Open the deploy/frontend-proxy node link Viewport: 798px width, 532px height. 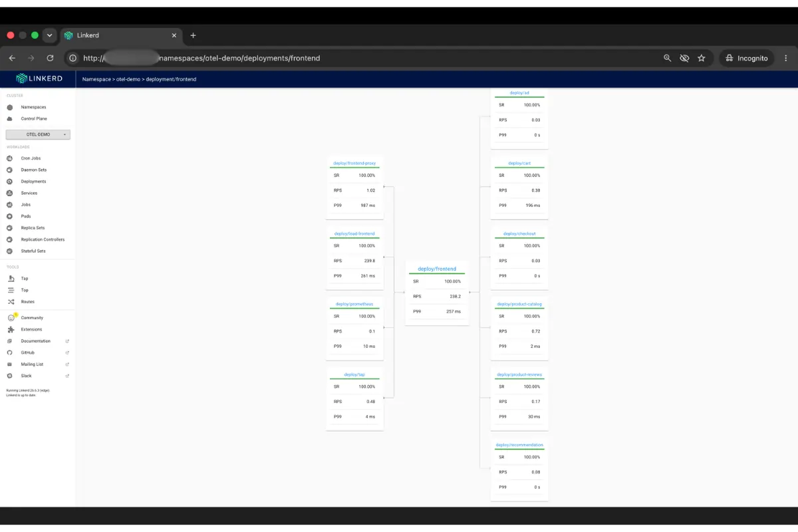[354, 163]
